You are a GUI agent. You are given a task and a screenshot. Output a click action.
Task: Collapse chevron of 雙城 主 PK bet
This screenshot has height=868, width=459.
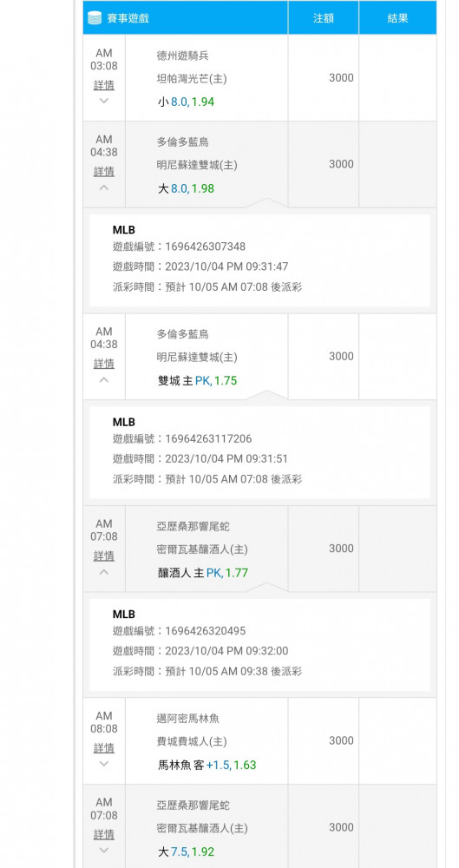click(103, 379)
